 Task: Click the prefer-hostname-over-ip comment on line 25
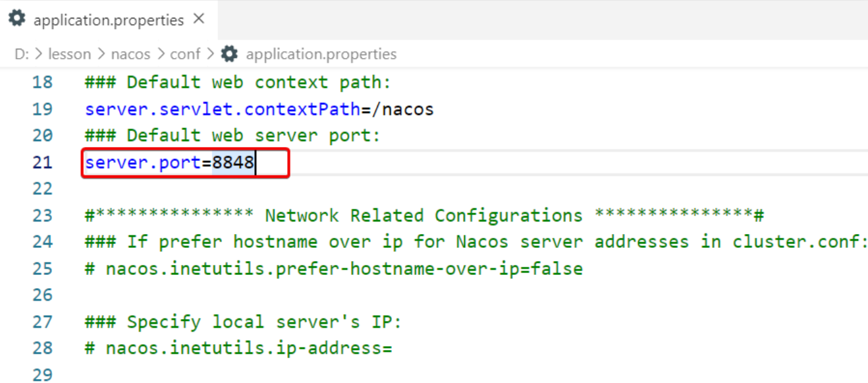(333, 269)
